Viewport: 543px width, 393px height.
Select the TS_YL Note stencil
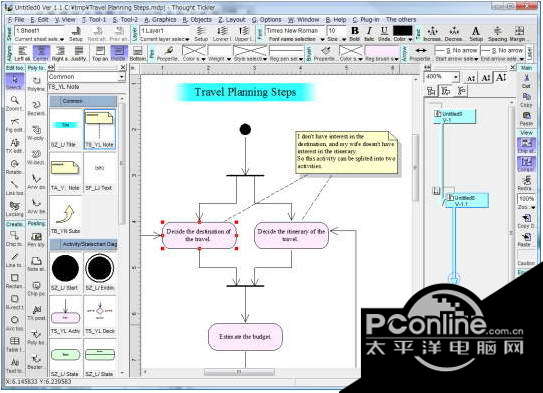click(x=100, y=129)
